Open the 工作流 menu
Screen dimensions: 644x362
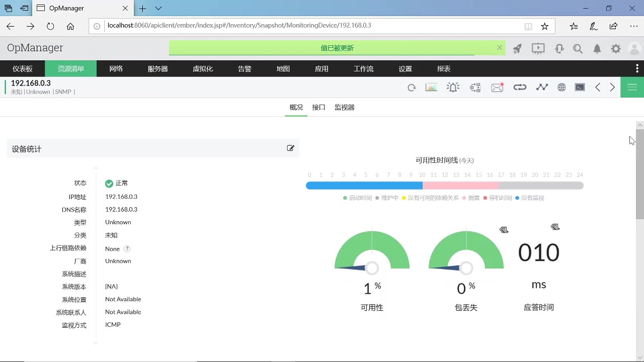pos(363,69)
